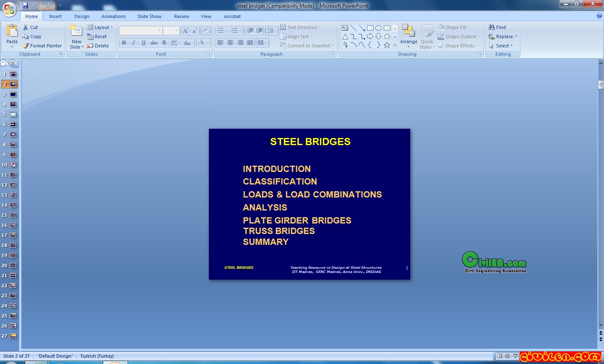The image size is (604, 364).
Task: Click Increase Font Size icon
Action: coord(185,31)
